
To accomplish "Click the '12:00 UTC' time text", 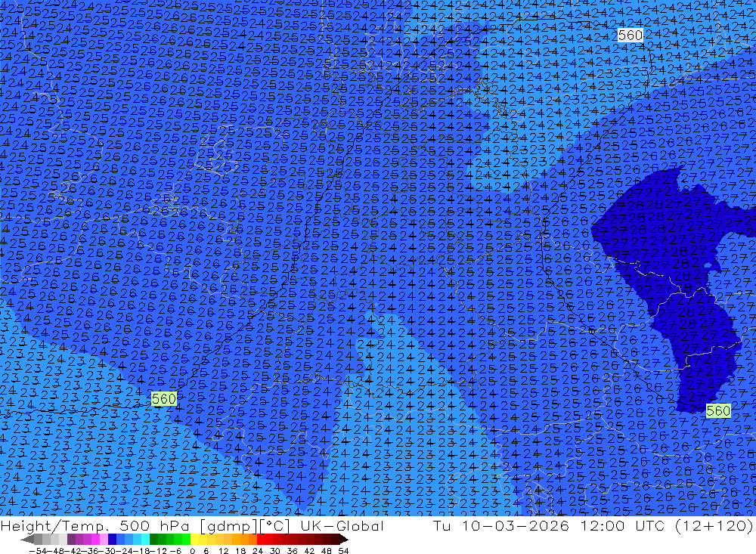I will coord(622,525).
